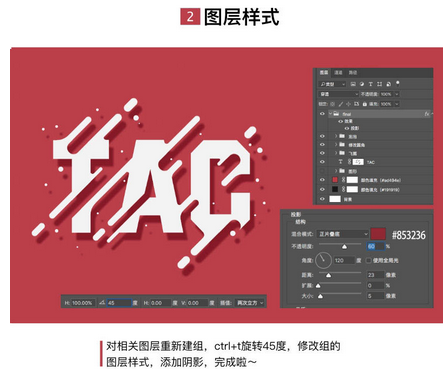The height and width of the screenshot is (369, 444).
Task: Click the prevent artboard auto-nesting lock icon
Action: (x=356, y=104)
